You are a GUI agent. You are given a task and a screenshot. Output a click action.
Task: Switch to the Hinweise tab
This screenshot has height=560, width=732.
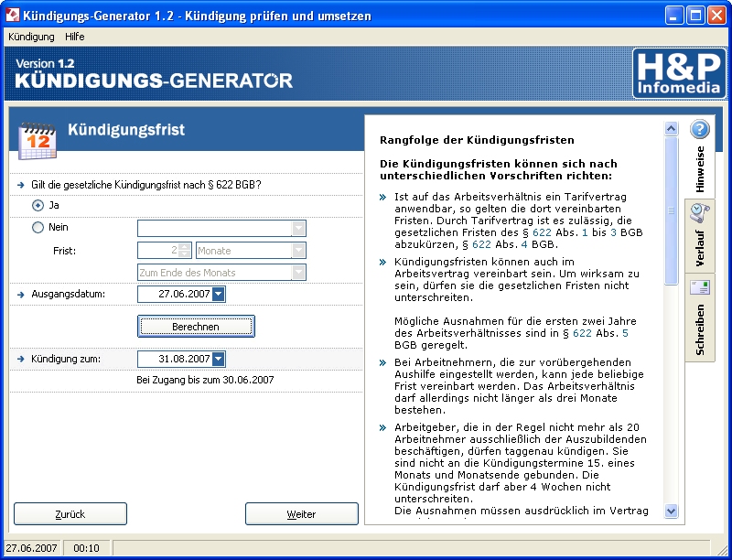tap(700, 157)
